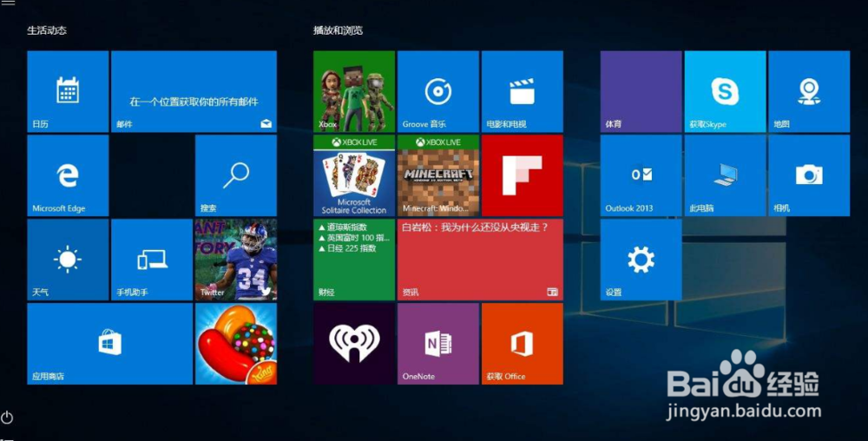Open the OneNote tile
Viewport: 868px width, 441px height.
tap(437, 344)
